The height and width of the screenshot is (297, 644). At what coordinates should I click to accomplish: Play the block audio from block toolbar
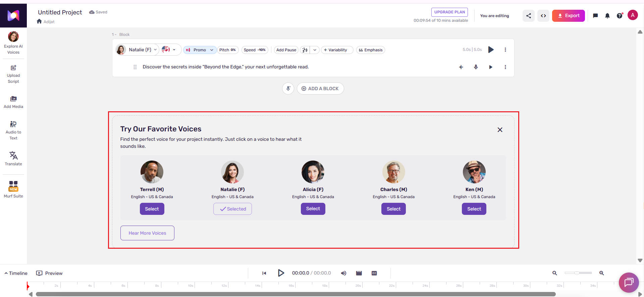491,50
